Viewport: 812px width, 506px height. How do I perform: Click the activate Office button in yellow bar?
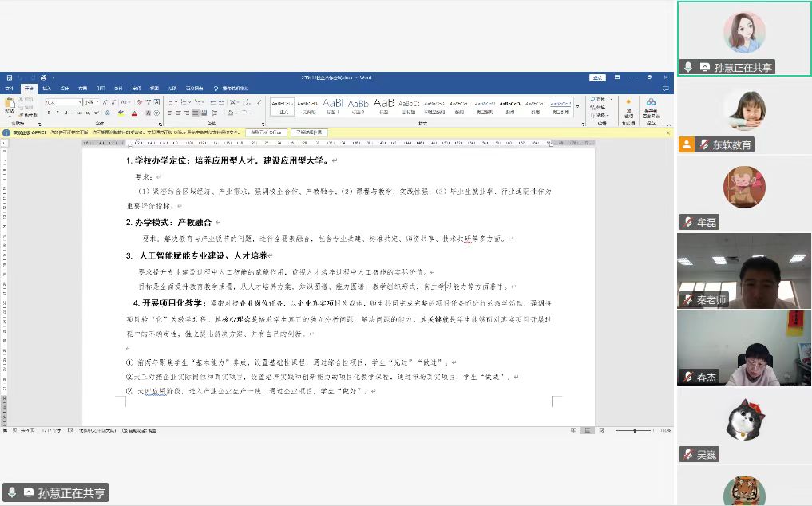pyautogui.click(x=266, y=132)
